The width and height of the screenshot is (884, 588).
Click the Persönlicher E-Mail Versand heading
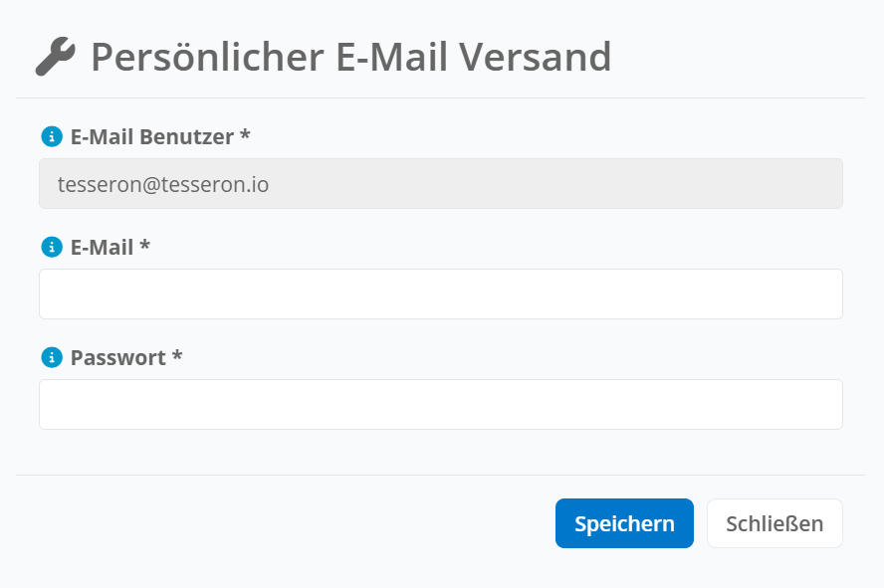click(x=351, y=57)
